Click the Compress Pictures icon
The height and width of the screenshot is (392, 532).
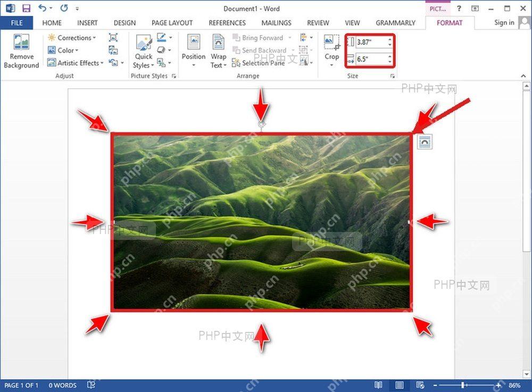[113, 38]
